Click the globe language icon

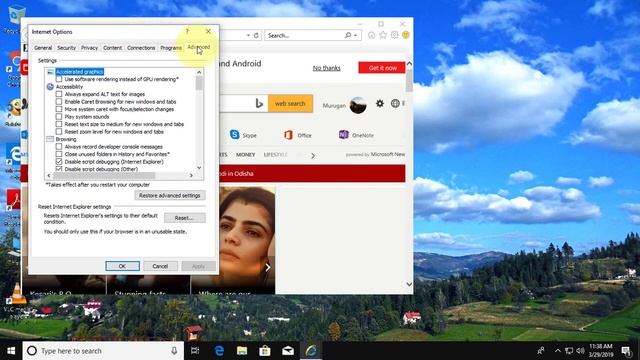coord(395,103)
